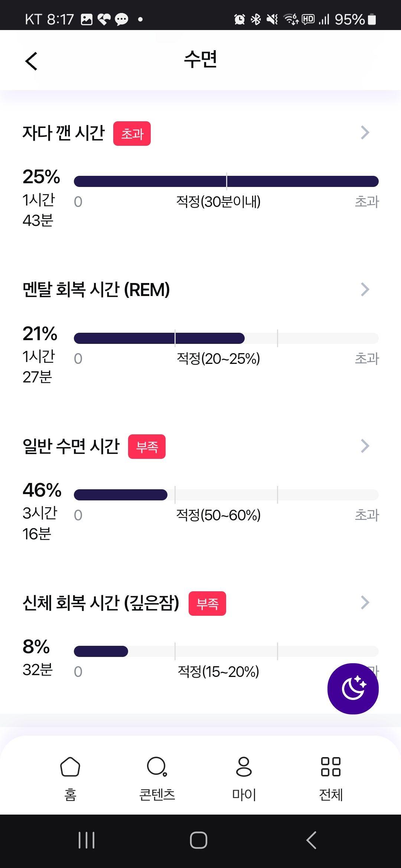Tap Android home navigation button
The height and width of the screenshot is (868, 401).
pyautogui.click(x=199, y=840)
